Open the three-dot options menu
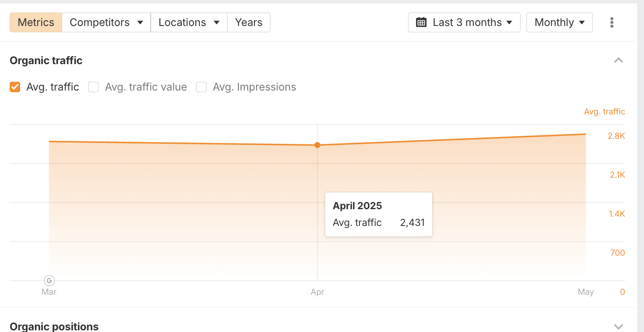The width and height of the screenshot is (644, 332). [612, 22]
